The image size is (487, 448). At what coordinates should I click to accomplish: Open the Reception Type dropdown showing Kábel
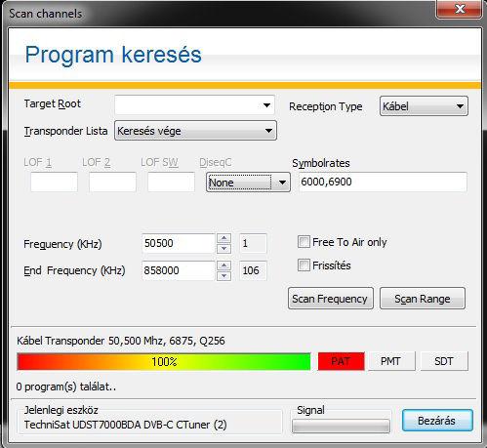pyautogui.click(x=424, y=106)
